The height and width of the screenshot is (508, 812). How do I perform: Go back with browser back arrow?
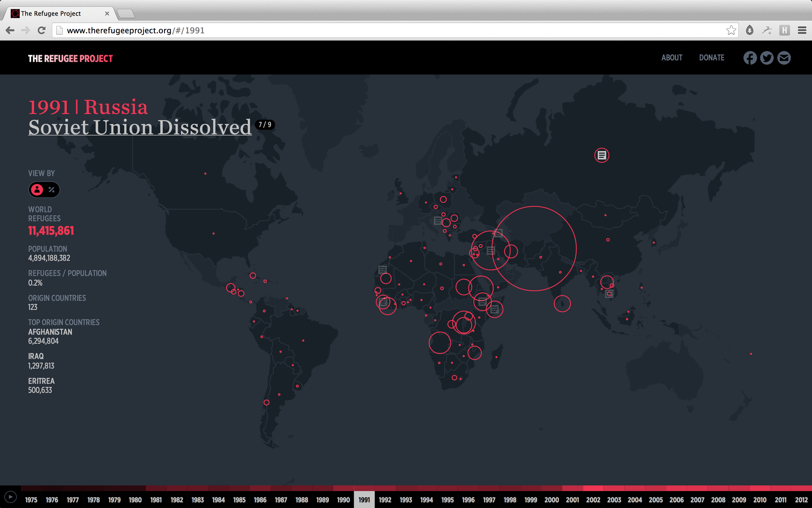click(x=10, y=31)
